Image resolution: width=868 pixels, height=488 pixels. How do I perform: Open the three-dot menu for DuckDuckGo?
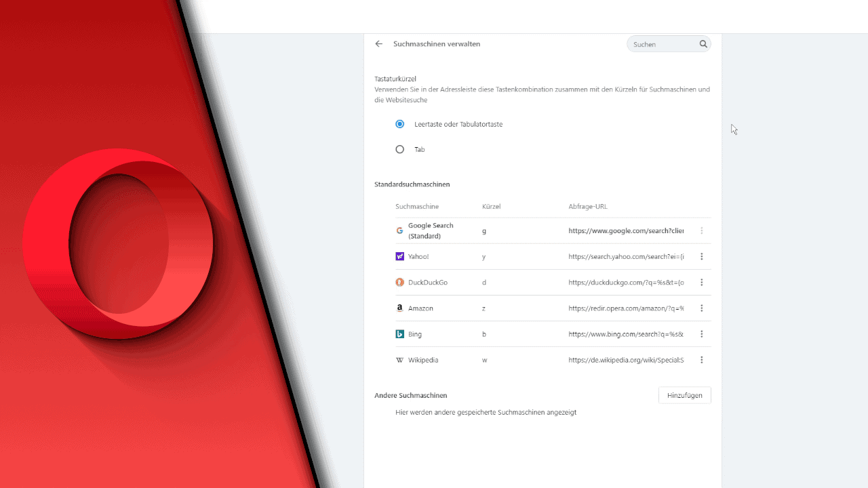(x=702, y=282)
